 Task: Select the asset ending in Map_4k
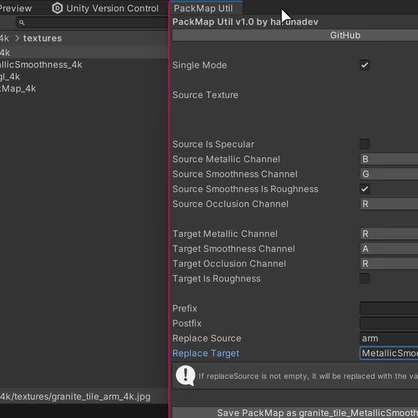click(x=18, y=89)
